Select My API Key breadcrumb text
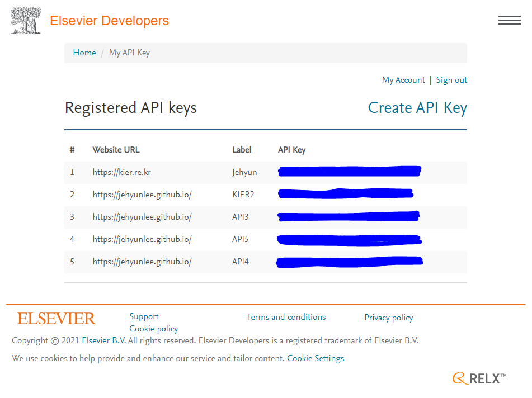 coord(129,53)
